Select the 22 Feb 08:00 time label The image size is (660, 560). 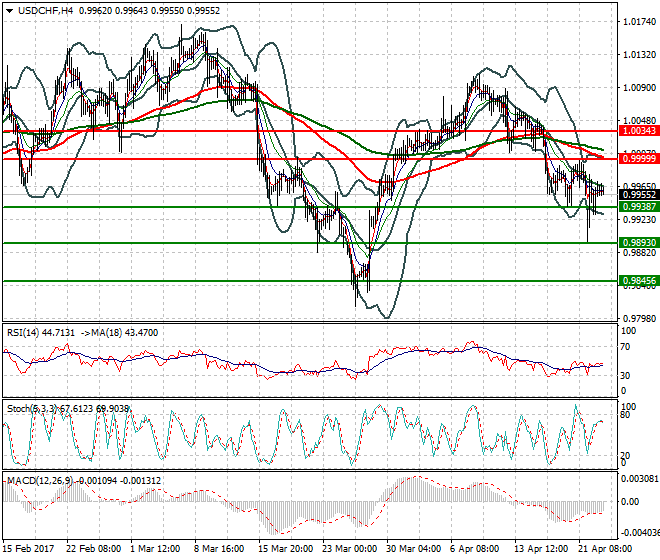tap(93, 549)
